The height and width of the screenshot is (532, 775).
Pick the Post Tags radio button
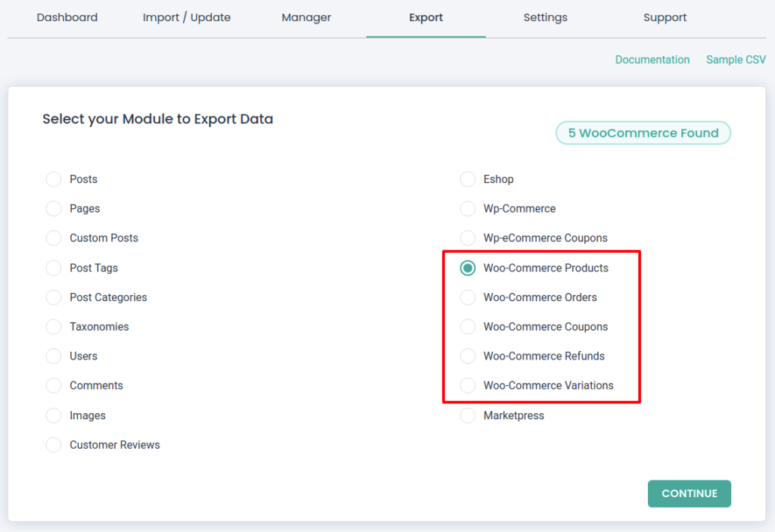pos(54,268)
